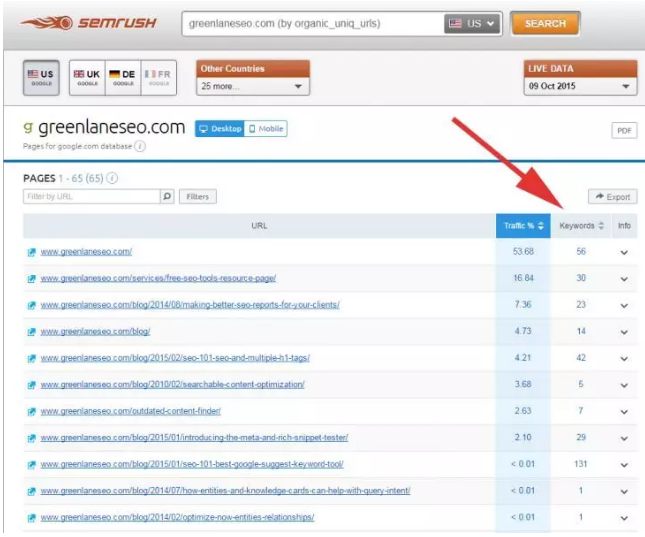Select the FR Google database tab
Image resolution: width=645 pixels, height=537 pixels.
(x=157, y=77)
